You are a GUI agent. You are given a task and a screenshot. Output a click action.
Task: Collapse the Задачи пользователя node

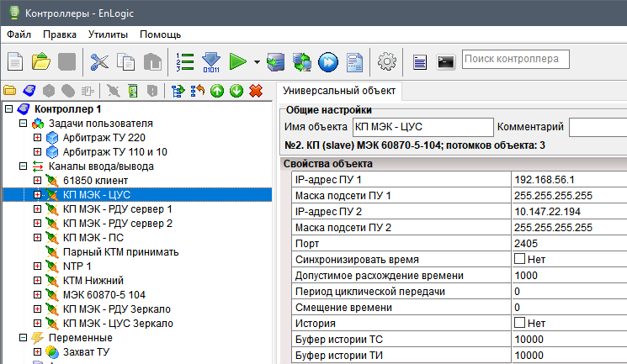point(24,123)
